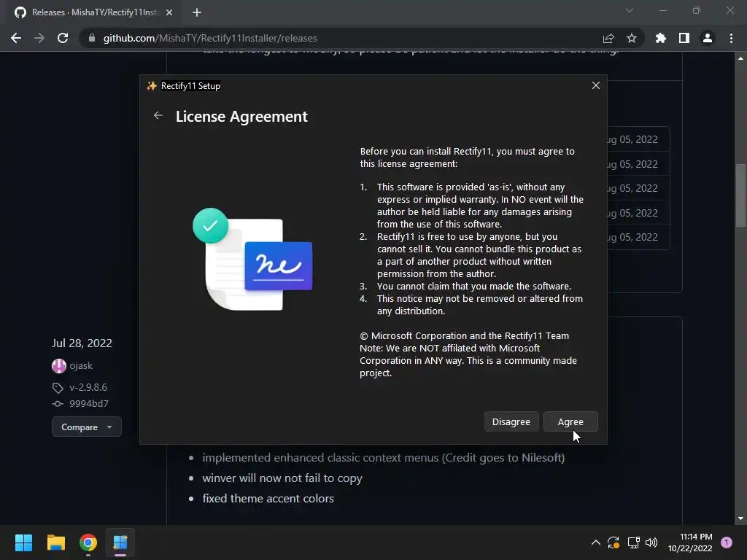Click the Jul 28, 2022 date

[82, 343]
